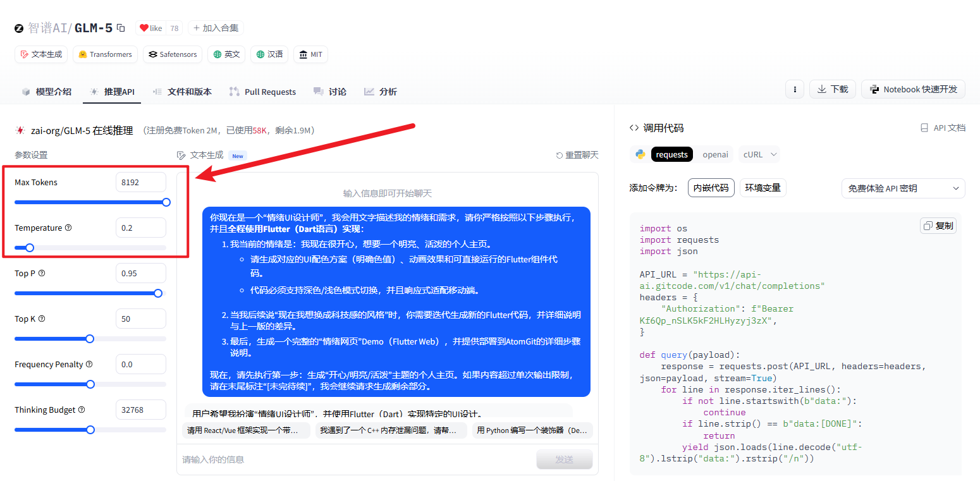Click the Safetensors tag
Screen dimensions: 980x481
point(173,54)
